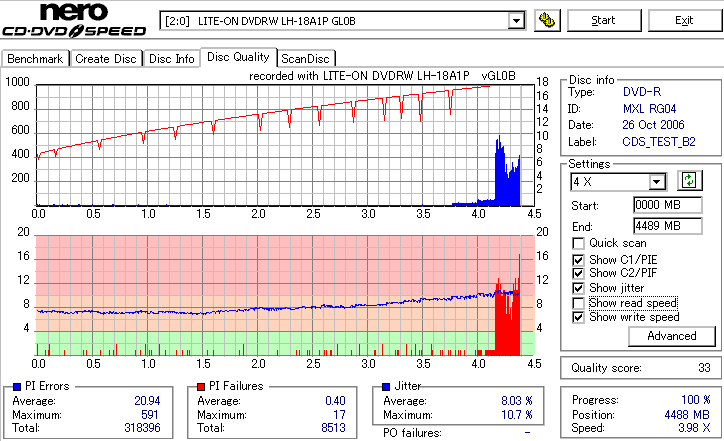
Task: Enable the Quick scan checkbox
Action: point(578,243)
